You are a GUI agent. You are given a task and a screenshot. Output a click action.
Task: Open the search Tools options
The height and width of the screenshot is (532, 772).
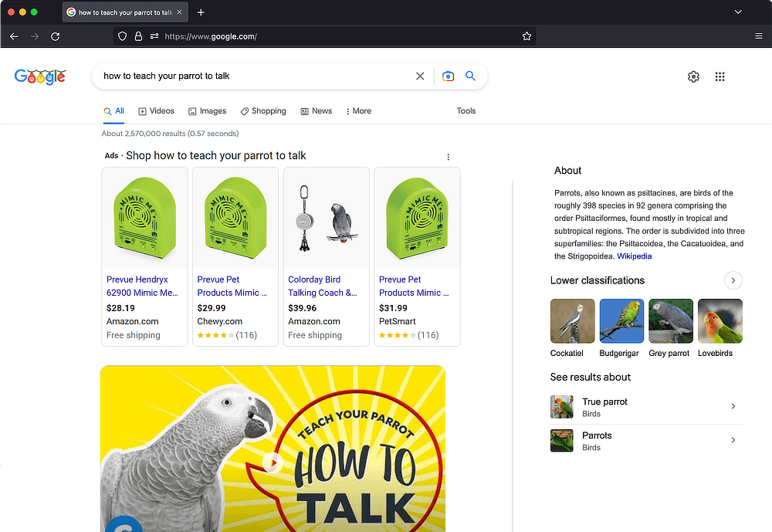click(x=466, y=111)
